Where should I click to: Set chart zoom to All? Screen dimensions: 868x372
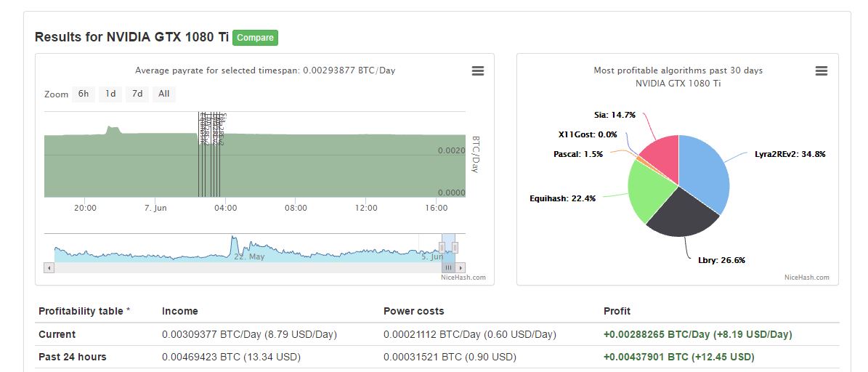tap(164, 94)
